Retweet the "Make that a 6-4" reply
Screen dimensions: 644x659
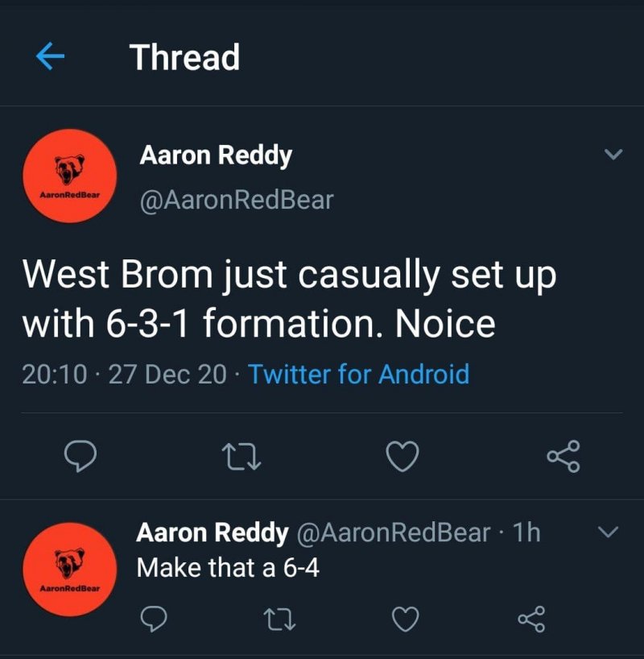tap(278, 619)
